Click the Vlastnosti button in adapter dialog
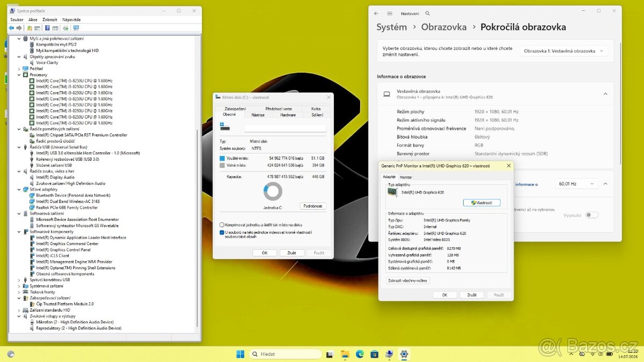 481,203
